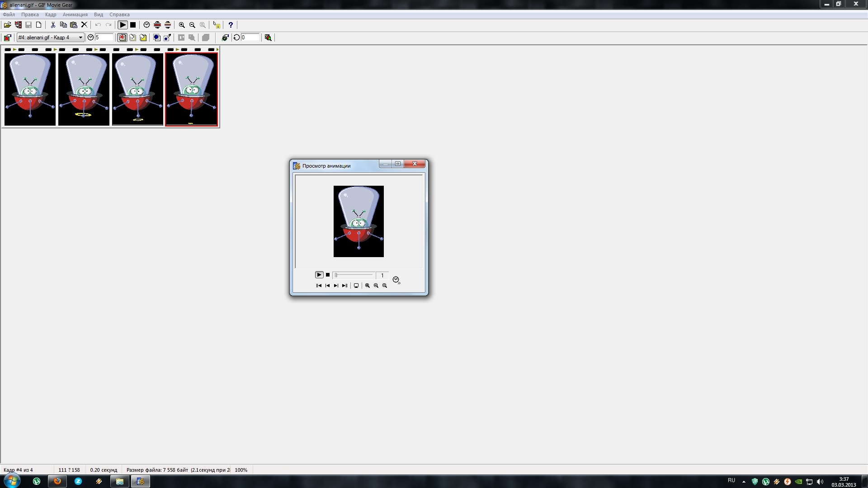This screenshot has height=488, width=868.
Task: Toggle play button in preview window
Action: tap(319, 275)
